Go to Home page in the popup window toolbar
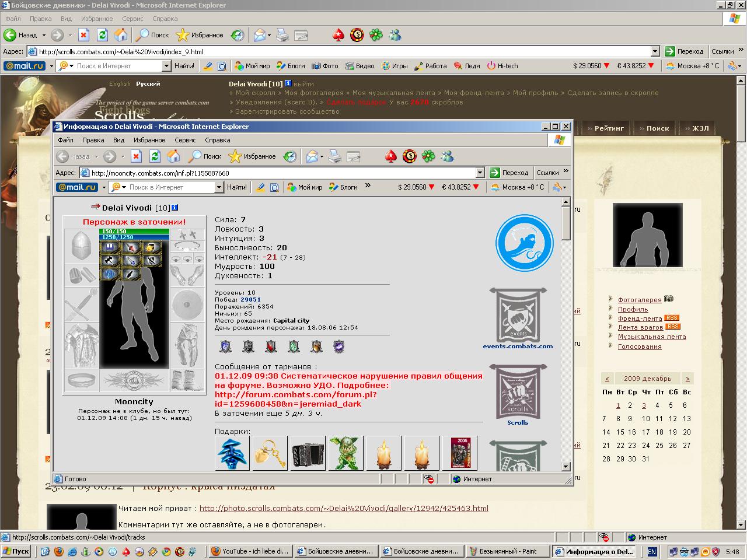 click(173, 156)
